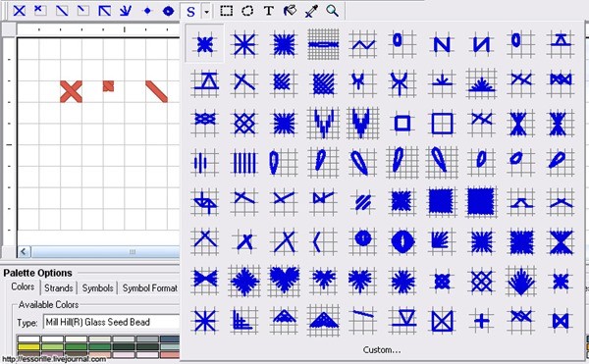Choose the three diagonal lines stitch
The image size is (589, 364).
coord(362,202)
